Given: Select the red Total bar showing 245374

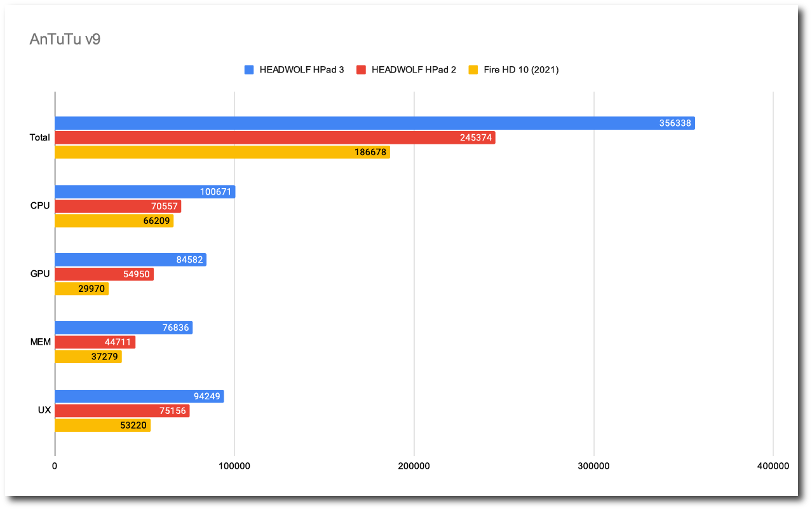Looking at the screenshot, I should (x=275, y=138).
